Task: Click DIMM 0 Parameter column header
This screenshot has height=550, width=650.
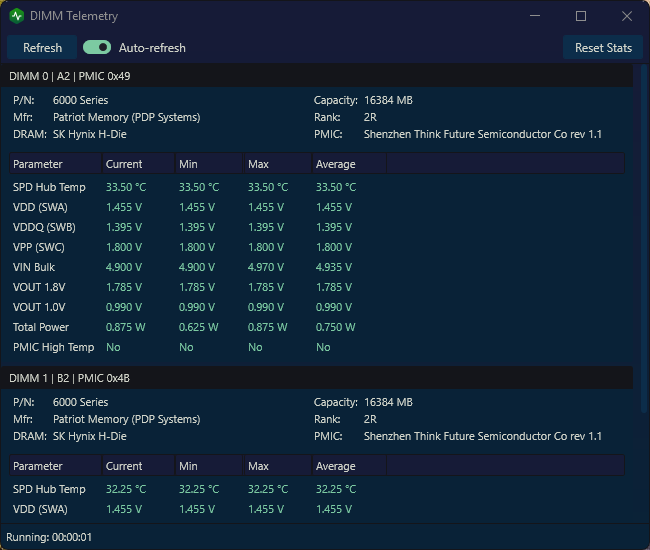Action: tap(56, 164)
